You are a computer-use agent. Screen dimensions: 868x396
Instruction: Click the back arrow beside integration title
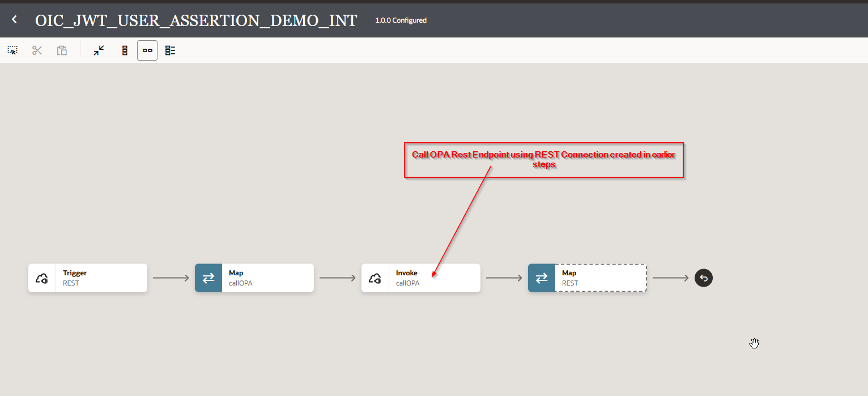pos(15,20)
